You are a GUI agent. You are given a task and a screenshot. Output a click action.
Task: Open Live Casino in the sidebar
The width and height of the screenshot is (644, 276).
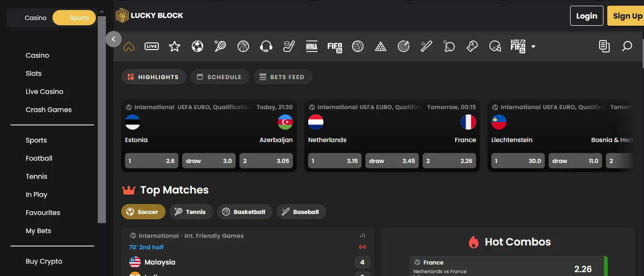44,92
